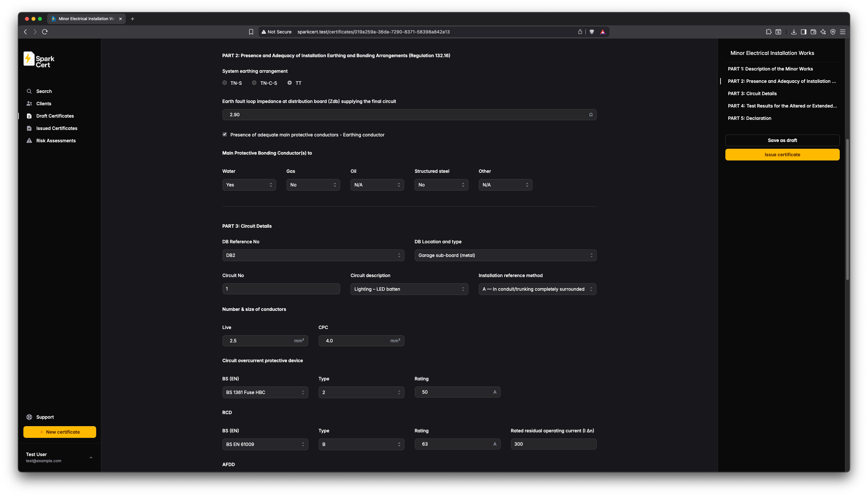868x496 pixels.
Task: Change the Water bonding conductor selection
Action: tap(249, 184)
